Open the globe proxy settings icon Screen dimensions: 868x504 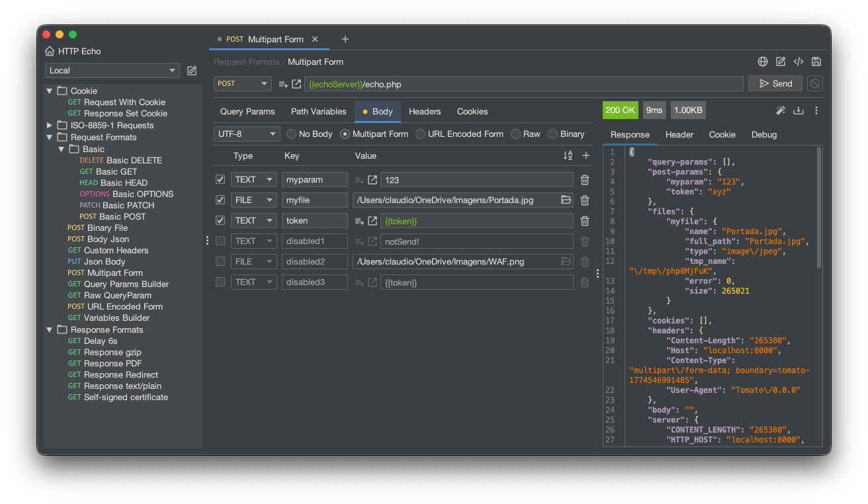tap(763, 62)
